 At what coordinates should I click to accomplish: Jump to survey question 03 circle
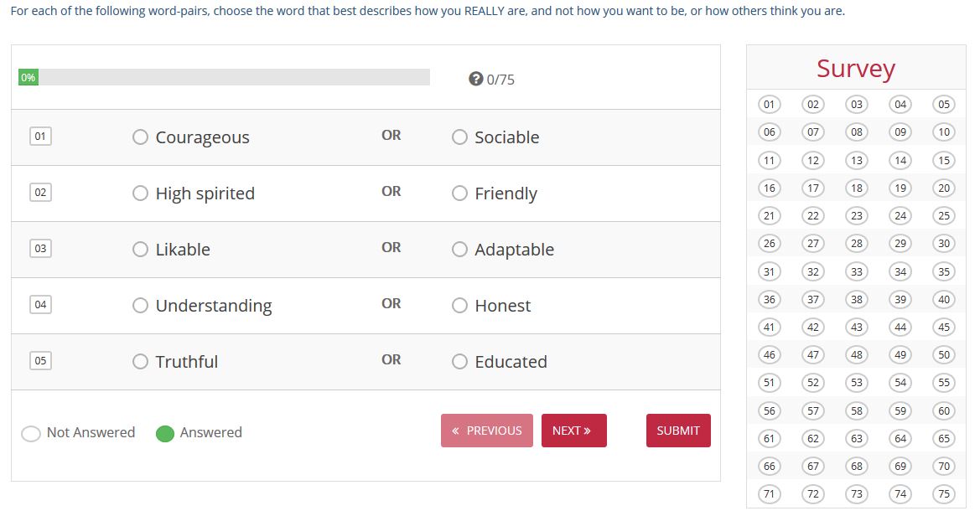click(856, 105)
